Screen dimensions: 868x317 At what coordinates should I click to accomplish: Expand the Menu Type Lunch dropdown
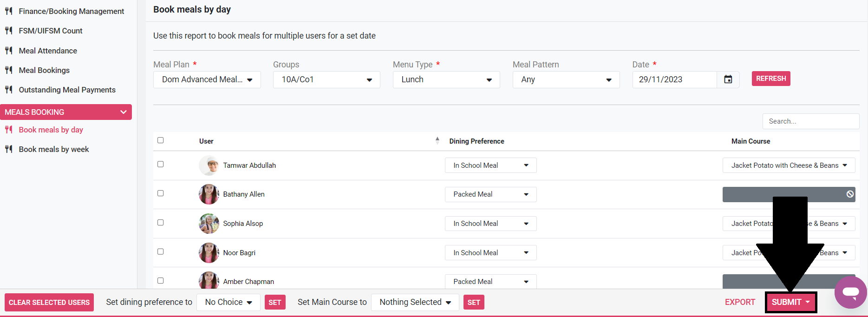point(446,79)
